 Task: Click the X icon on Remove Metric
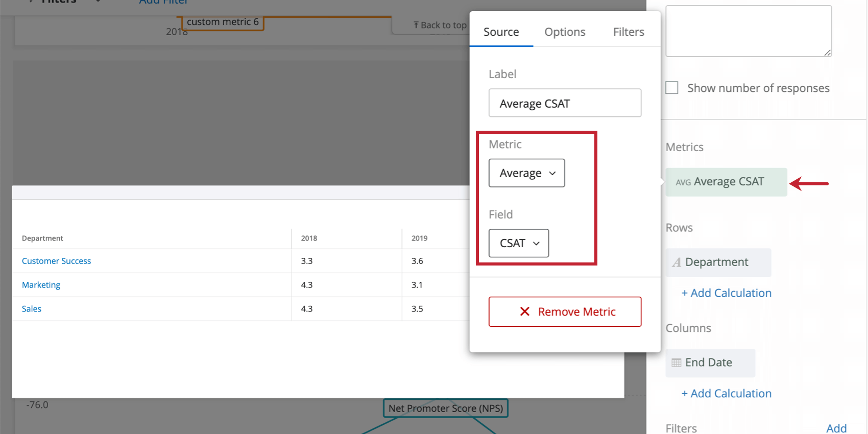coord(524,311)
